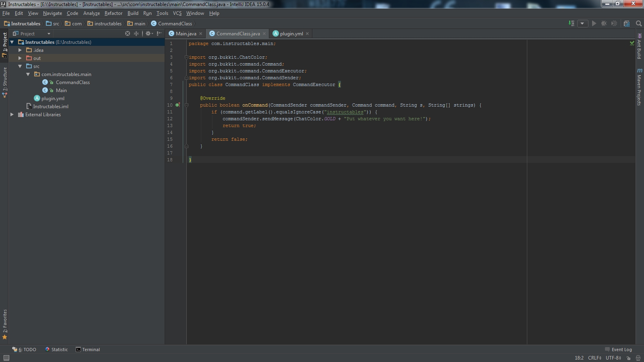Click instructables breadcrumb in navigation bar

coord(105,23)
